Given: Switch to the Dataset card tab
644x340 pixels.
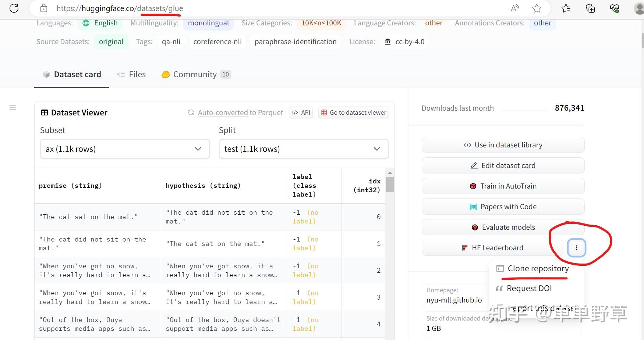Looking at the screenshot, I should click(x=72, y=74).
